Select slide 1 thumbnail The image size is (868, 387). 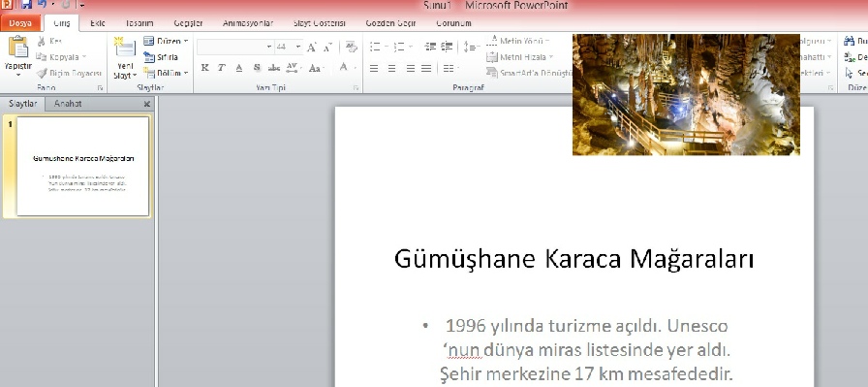83,166
